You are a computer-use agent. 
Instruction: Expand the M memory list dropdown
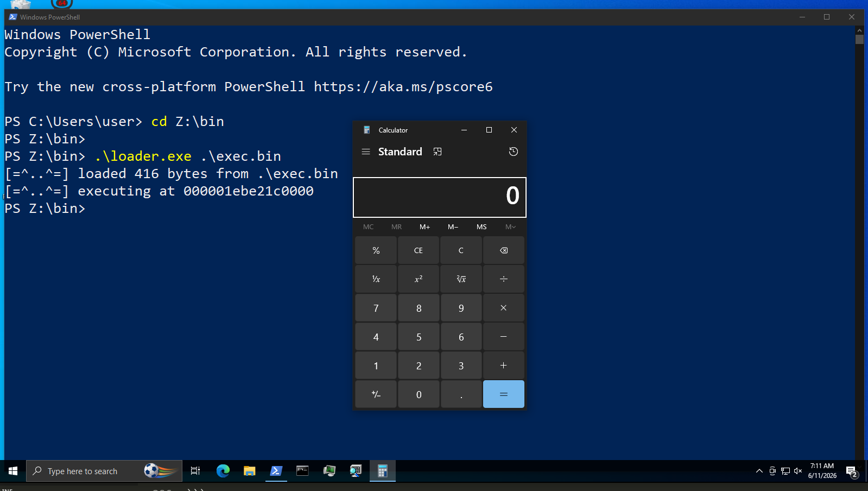(x=510, y=227)
